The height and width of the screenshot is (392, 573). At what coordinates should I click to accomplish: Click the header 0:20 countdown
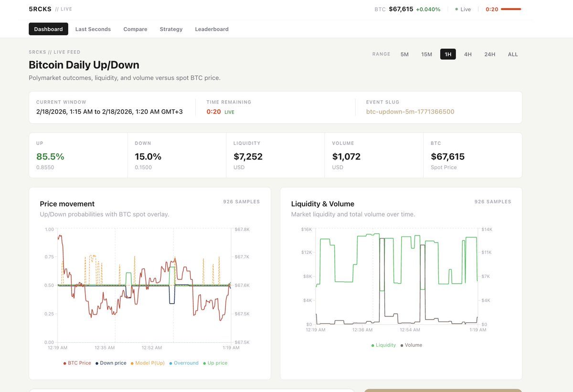(x=492, y=9)
